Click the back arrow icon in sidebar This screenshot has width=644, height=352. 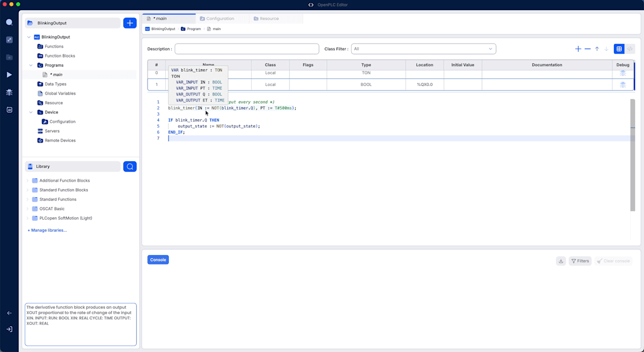click(9, 313)
